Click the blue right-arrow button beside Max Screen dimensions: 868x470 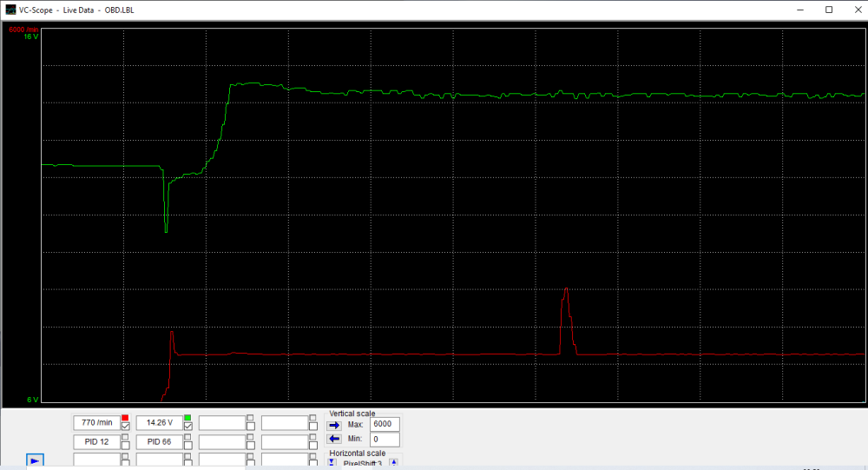point(334,426)
